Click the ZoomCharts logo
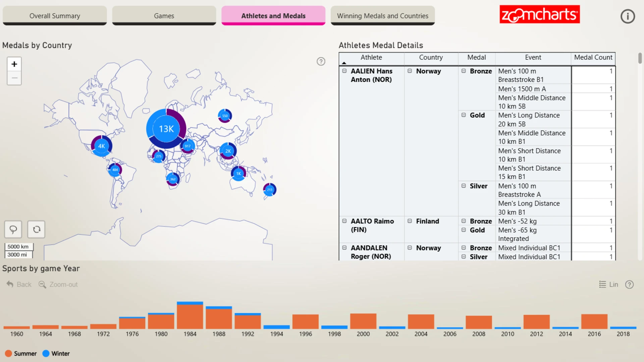644x362 pixels. 539,14
